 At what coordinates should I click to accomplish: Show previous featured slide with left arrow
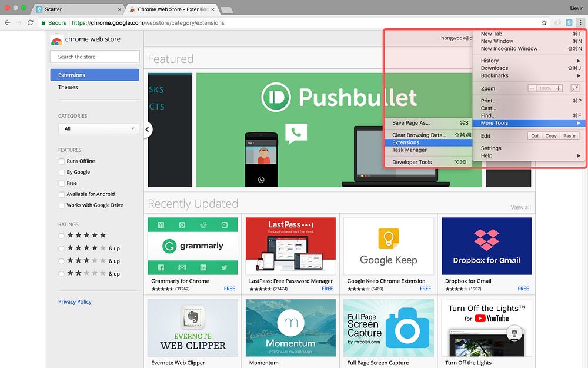click(x=148, y=130)
